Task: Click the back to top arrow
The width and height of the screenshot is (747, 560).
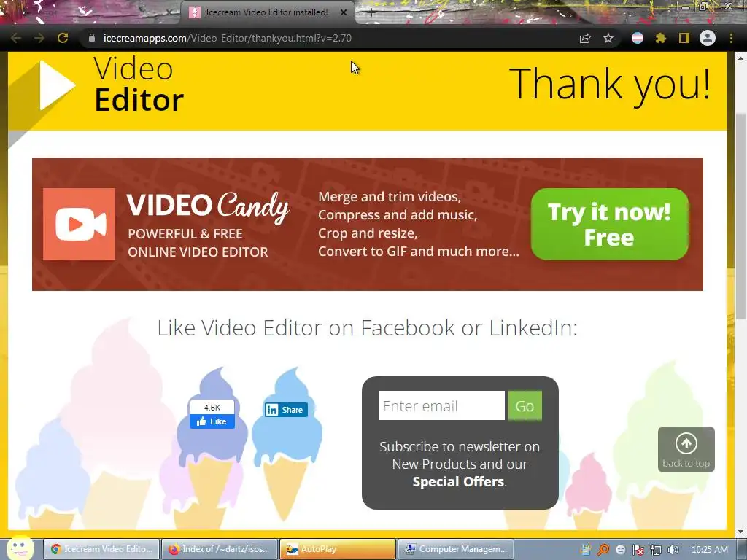Action: pyautogui.click(x=686, y=449)
